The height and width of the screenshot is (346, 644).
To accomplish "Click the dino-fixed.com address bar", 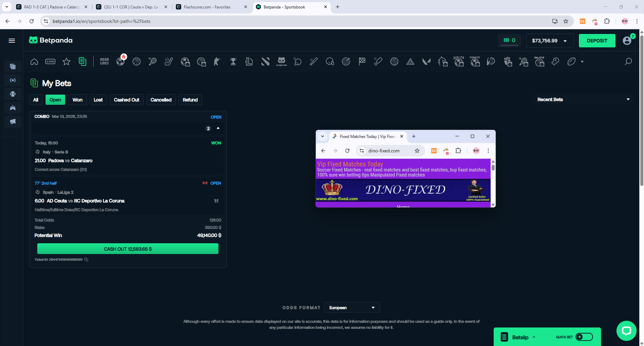I will coord(384,151).
